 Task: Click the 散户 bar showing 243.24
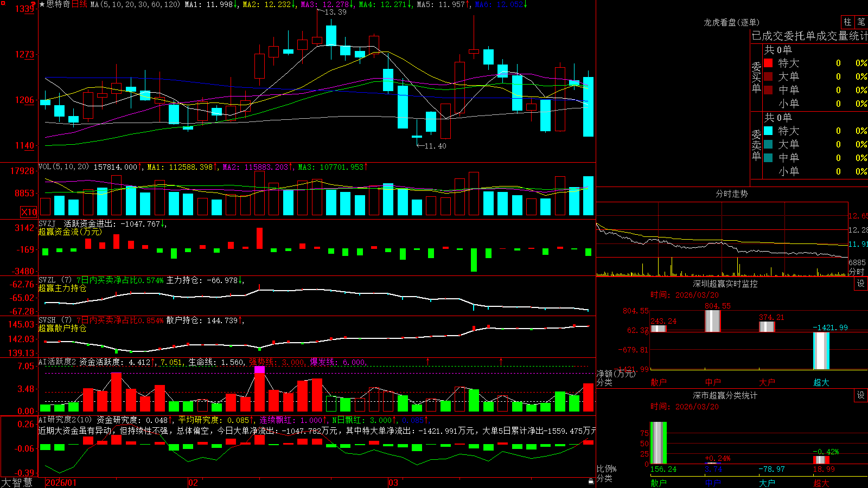pos(659,329)
